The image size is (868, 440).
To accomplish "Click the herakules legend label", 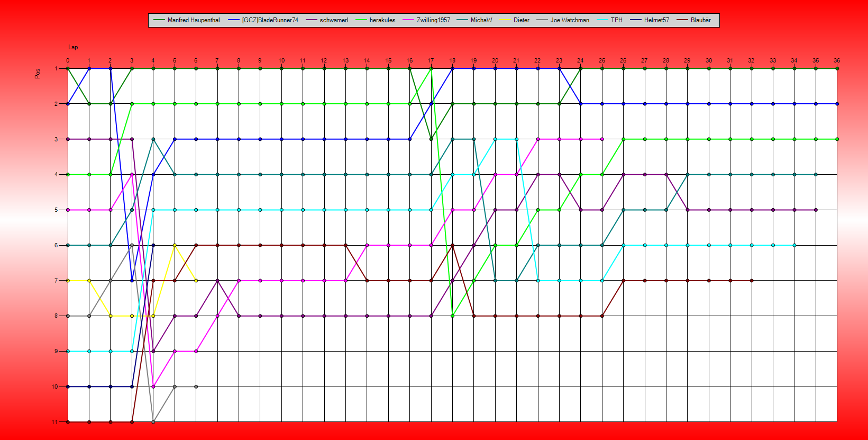I will [x=382, y=20].
